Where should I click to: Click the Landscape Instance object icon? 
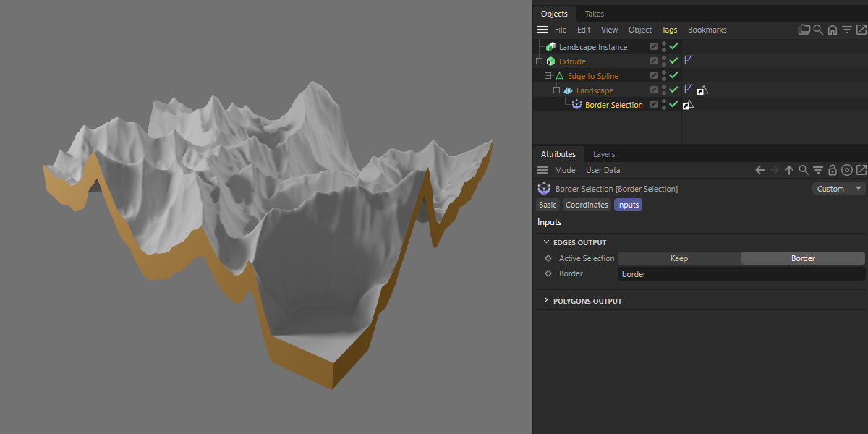[551, 47]
